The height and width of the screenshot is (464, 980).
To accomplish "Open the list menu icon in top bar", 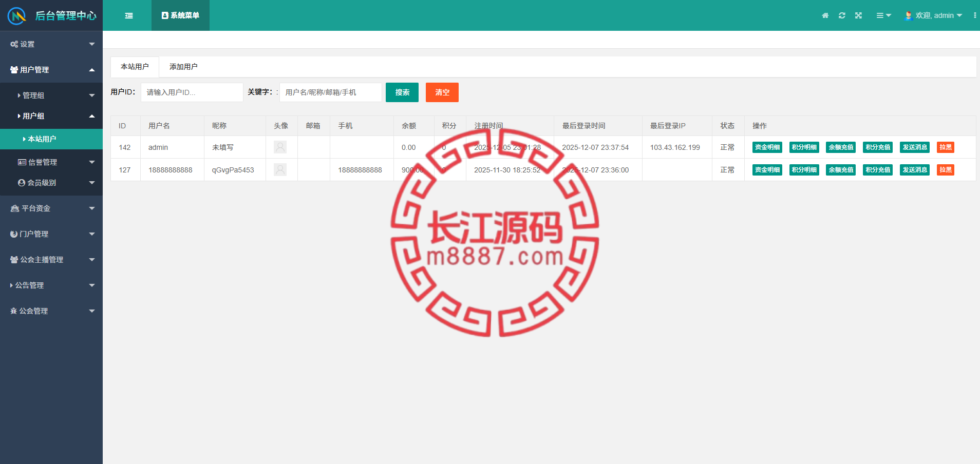I will click(x=883, y=15).
